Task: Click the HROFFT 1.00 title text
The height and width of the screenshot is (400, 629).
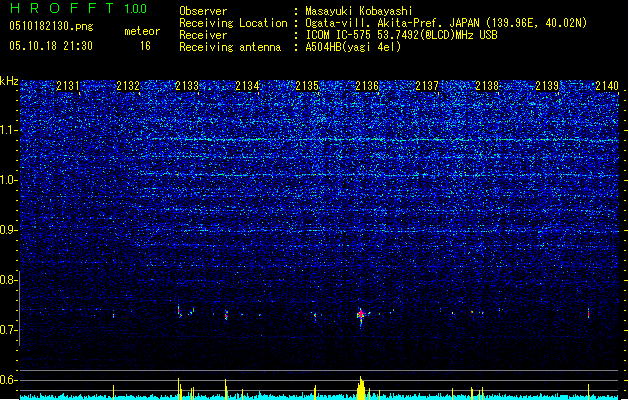Action: 79,8
